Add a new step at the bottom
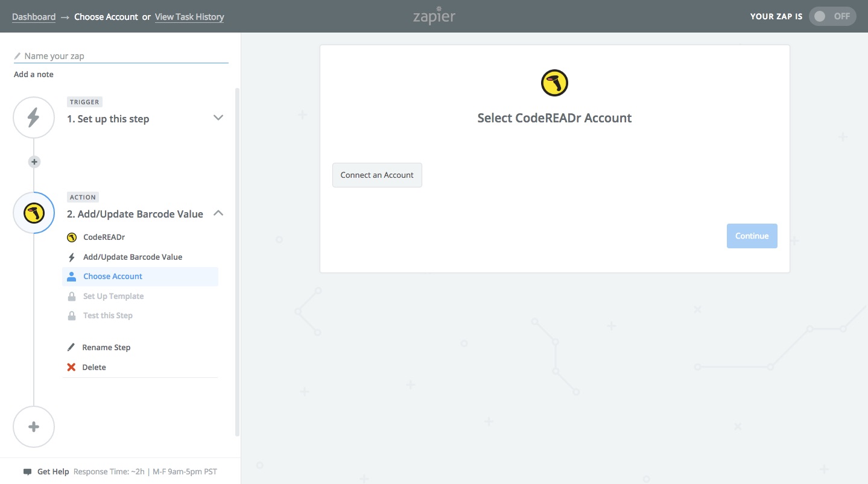 tap(34, 427)
